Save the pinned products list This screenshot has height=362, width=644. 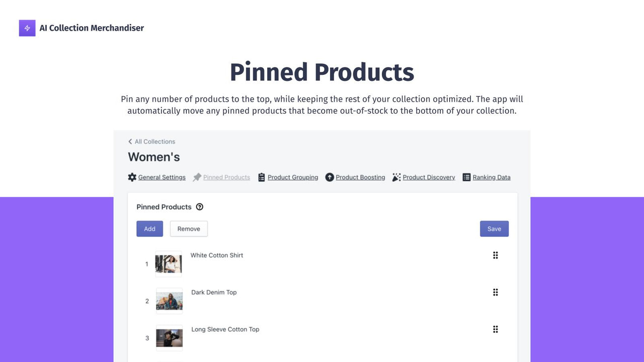(x=494, y=228)
